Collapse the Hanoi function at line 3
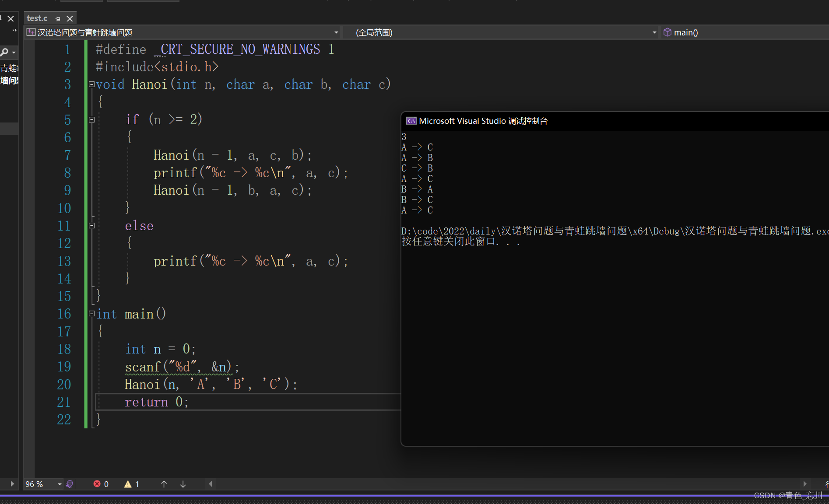This screenshot has height=504, width=829. (x=91, y=84)
